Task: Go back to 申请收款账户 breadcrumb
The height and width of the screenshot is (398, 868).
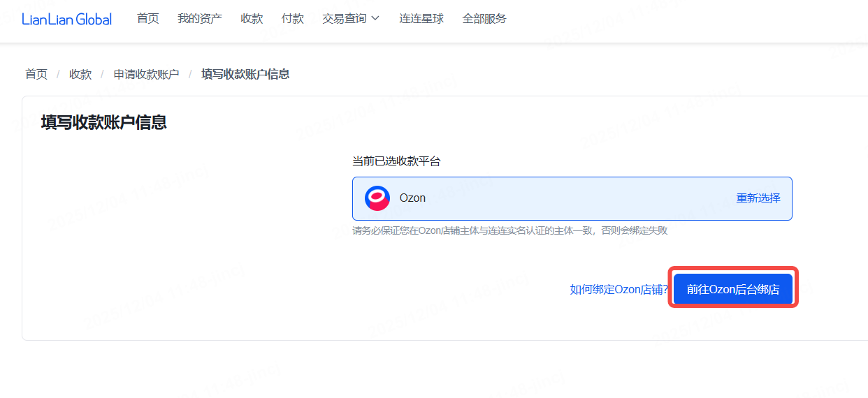Action: pyautogui.click(x=147, y=74)
